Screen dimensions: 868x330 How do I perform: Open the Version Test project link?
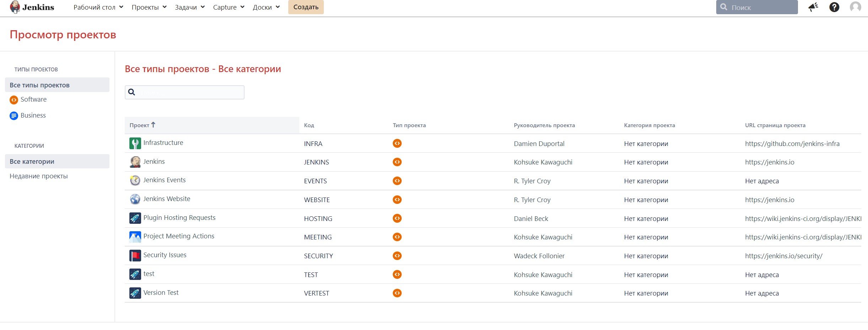coord(161,293)
